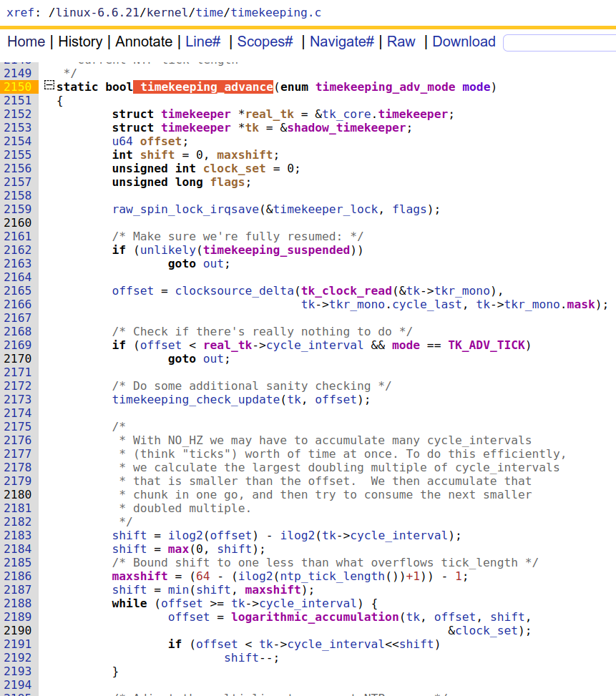The image size is (616, 696).
Task: Open the timekeeping_check_update function link
Action: (196, 399)
